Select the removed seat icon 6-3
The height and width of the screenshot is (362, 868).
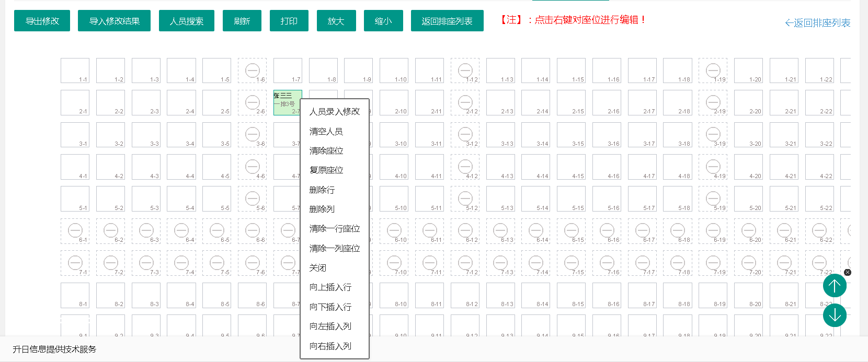(x=146, y=230)
